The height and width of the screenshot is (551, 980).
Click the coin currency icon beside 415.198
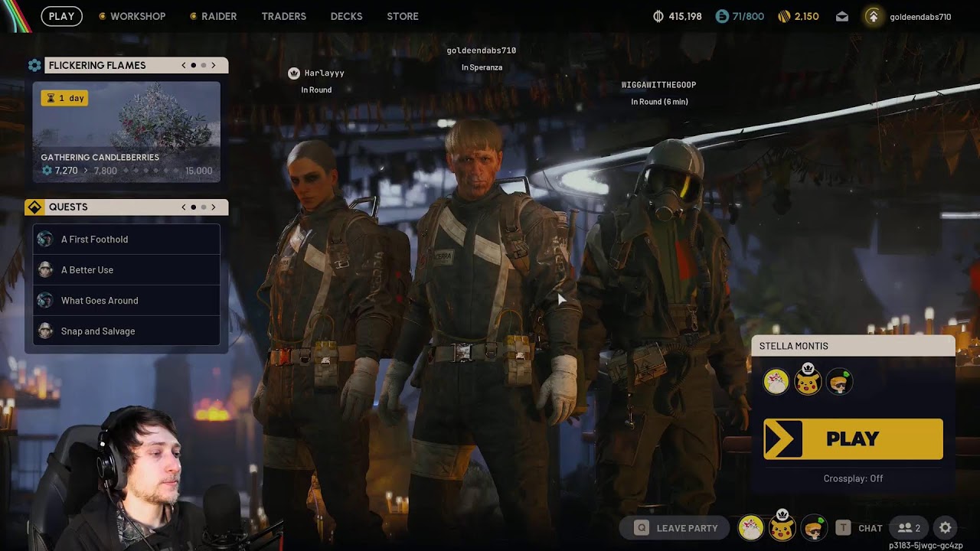click(x=658, y=16)
